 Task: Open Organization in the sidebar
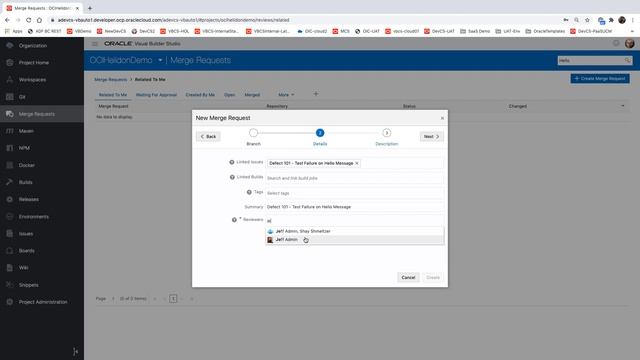tap(33, 46)
